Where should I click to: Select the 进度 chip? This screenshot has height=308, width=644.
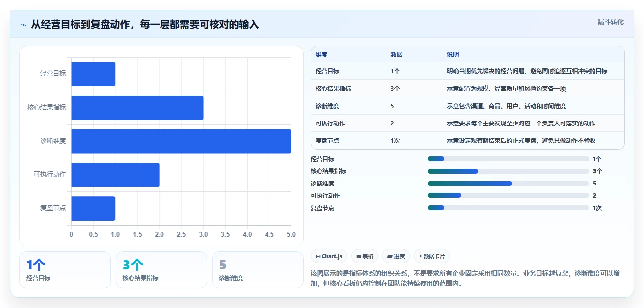(396, 256)
